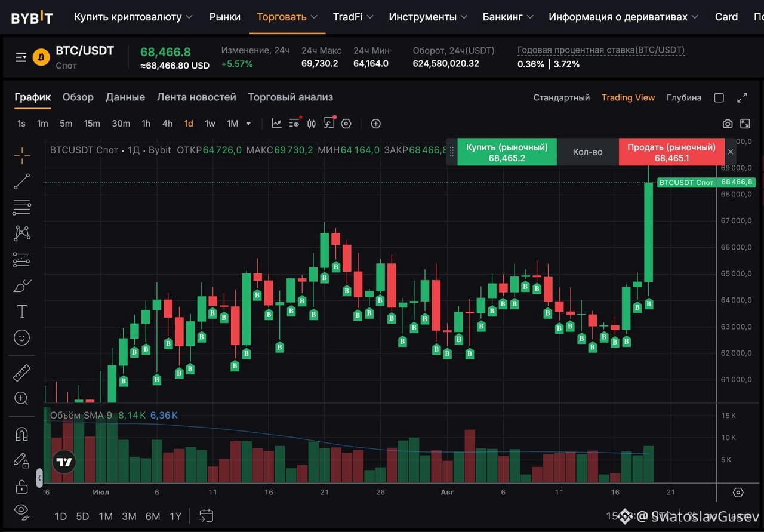Open the date range calendar icon

pyautogui.click(x=206, y=515)
